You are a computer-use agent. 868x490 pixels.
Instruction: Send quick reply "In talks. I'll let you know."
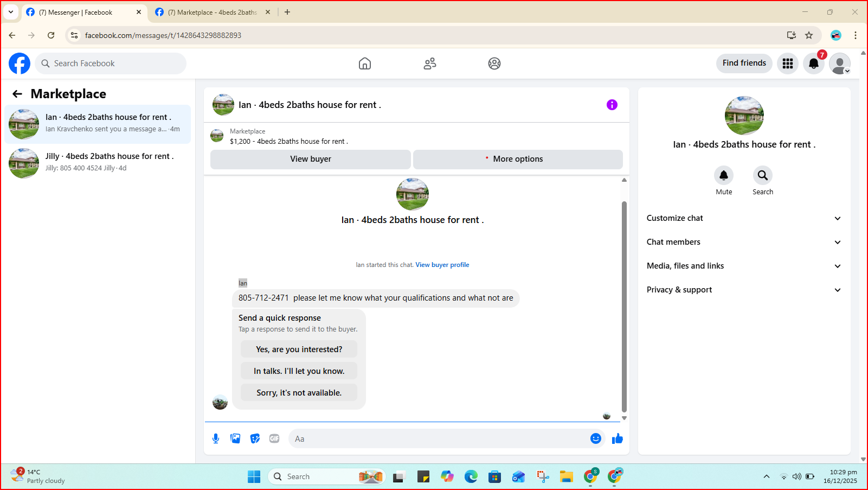point(299,371)
